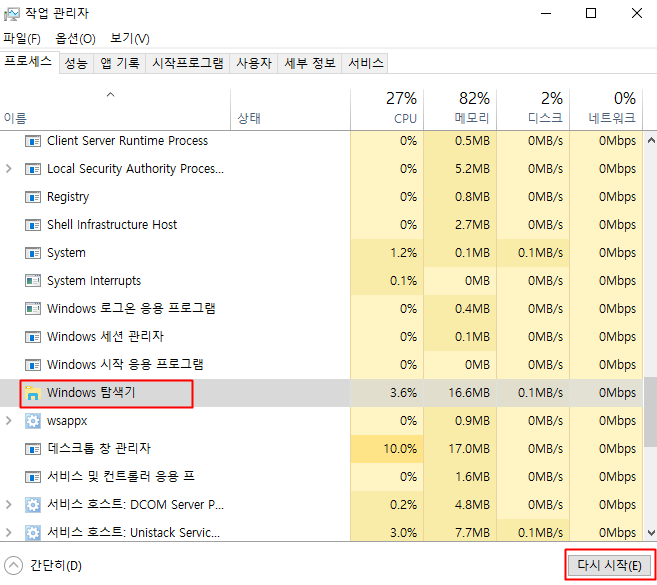
Task: Switch to the 사용자 tab
Action: (x=254, y=63)
